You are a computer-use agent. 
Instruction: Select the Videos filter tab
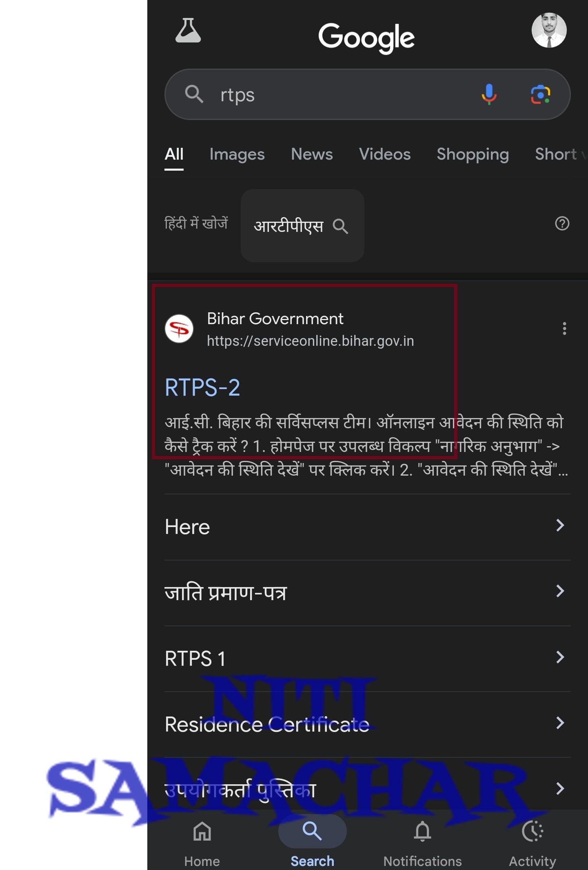click(385, 154)
